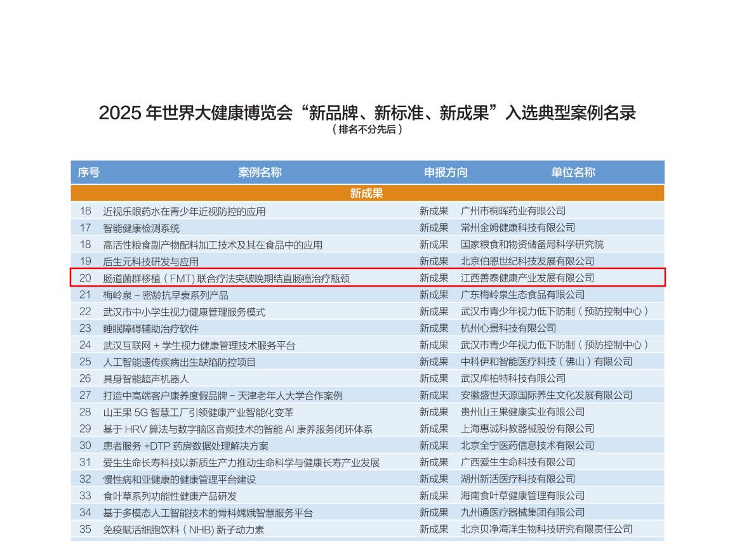Select case name 高活性粮食副产物配料加工技术及其在食品中的应用
Viewport: 756px width, 541px height.
213,245
